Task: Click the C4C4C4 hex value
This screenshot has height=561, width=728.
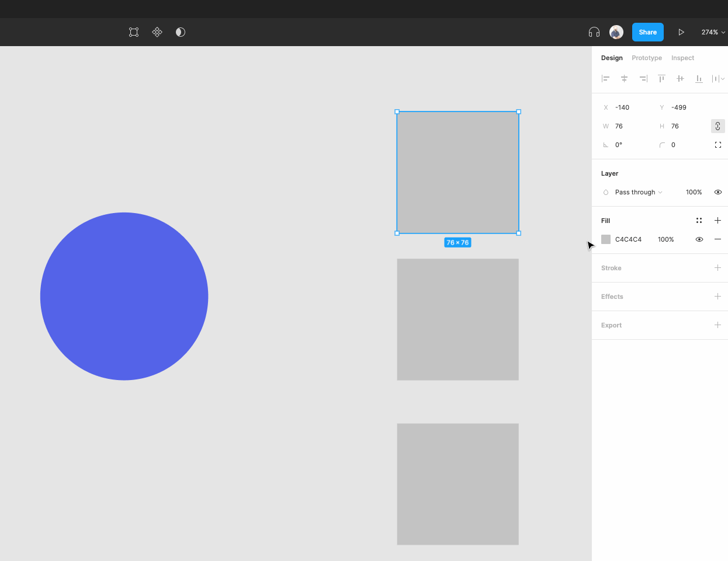Action: coord(628,239)
